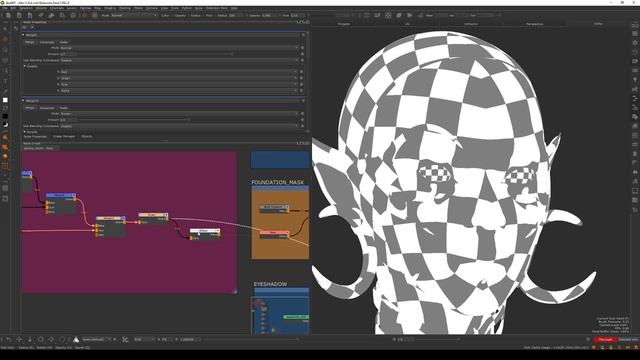Screen dimensions: 640x360
Task: Open the Layers menu
Action: pos(71,8)
